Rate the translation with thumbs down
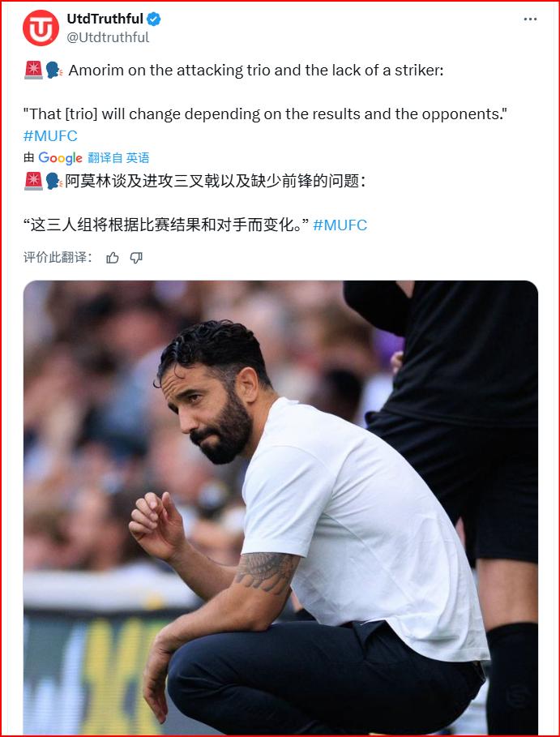 click(x=136, y=258)
